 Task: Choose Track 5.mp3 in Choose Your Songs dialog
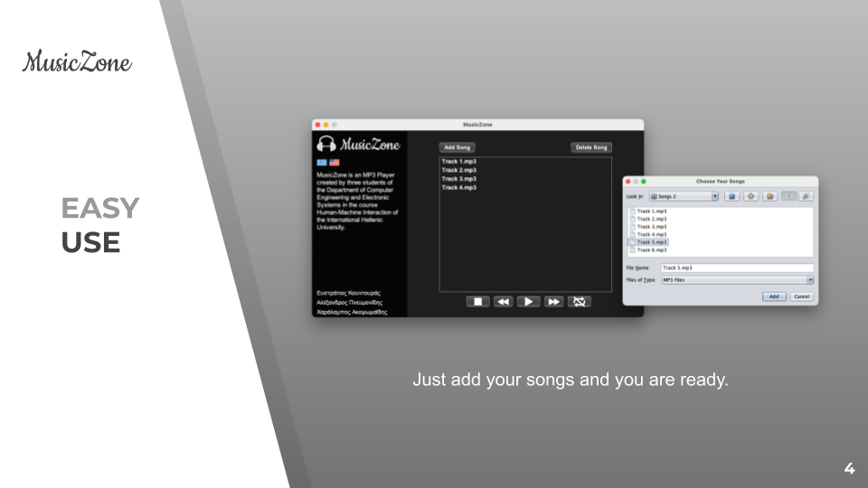click(648, 242)
